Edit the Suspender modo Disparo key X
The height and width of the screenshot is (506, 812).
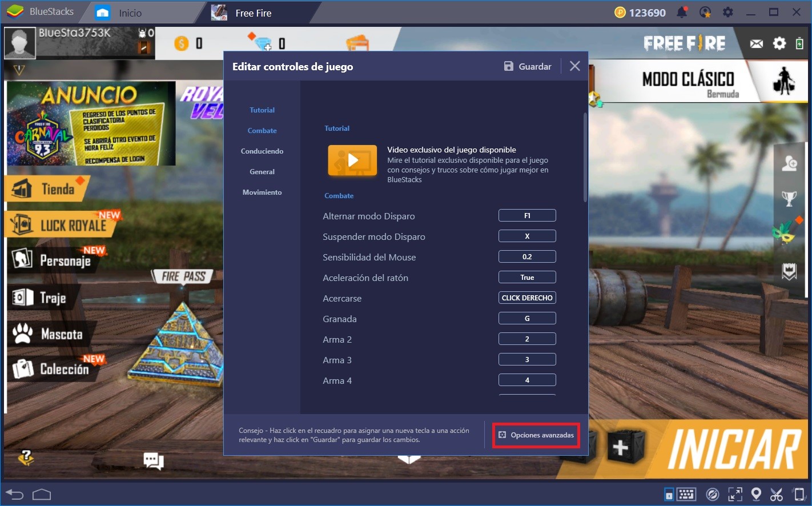pyautogui.click(x=527, y=236)
